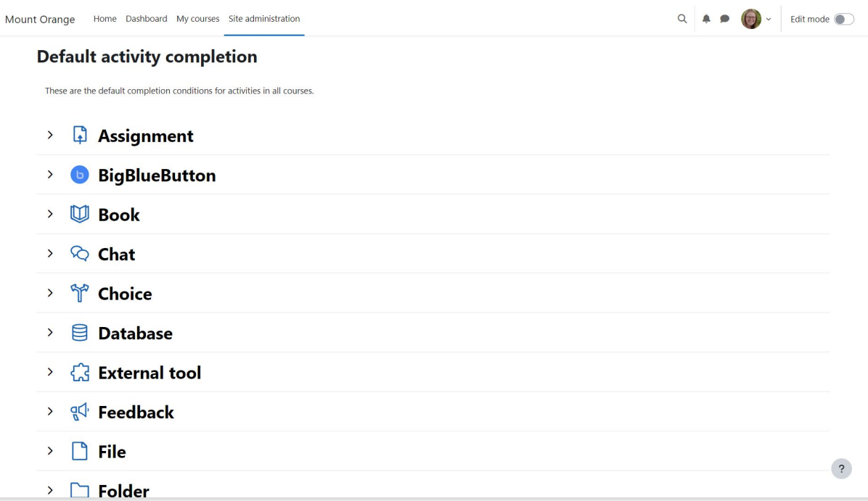Click the External tool puzzle-piece icon
Screen dimensions: 868x501
coord(80,371)
